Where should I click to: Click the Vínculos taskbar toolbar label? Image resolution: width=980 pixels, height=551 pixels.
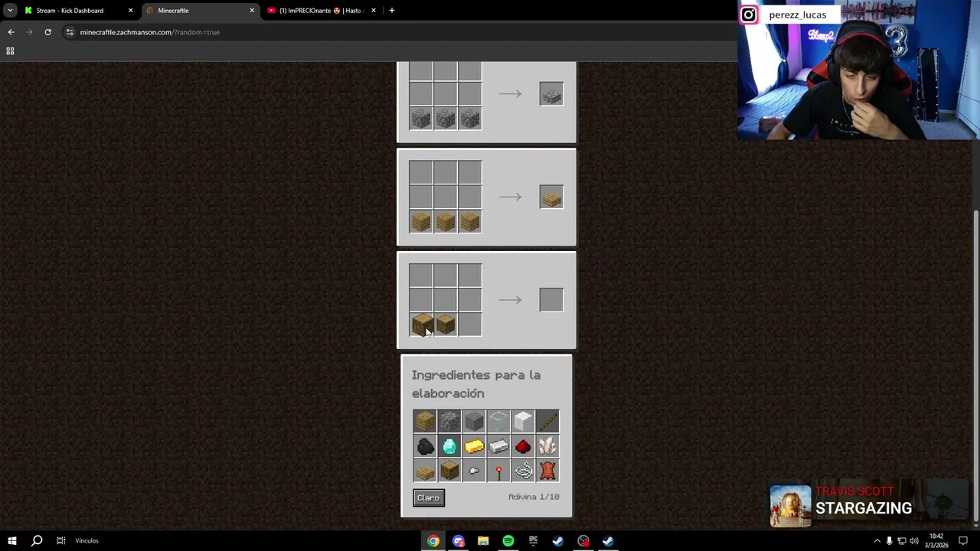pyautogui.click(x=87, y=541)
